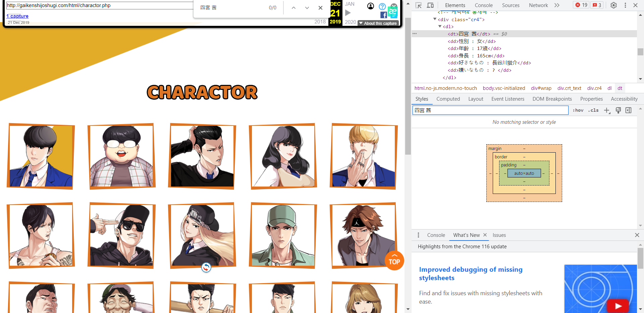Open the Accessibility tab

coord(624,99)
